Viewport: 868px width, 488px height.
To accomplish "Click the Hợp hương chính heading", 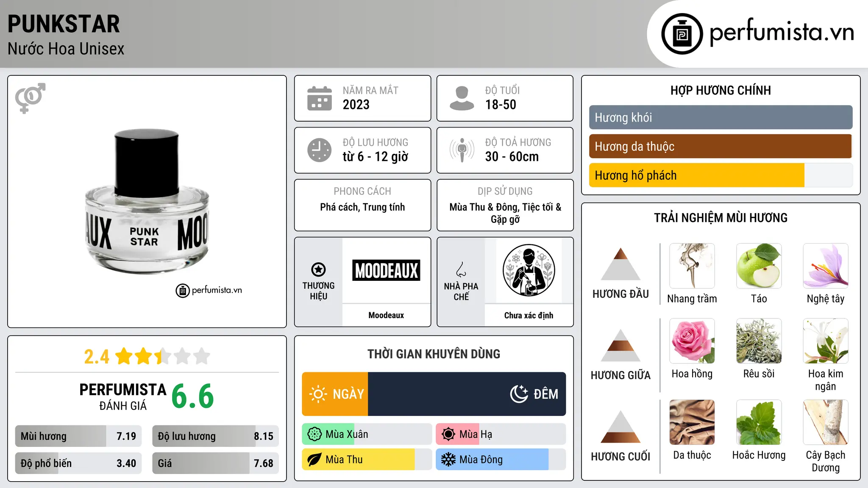I will coord(721,90).
